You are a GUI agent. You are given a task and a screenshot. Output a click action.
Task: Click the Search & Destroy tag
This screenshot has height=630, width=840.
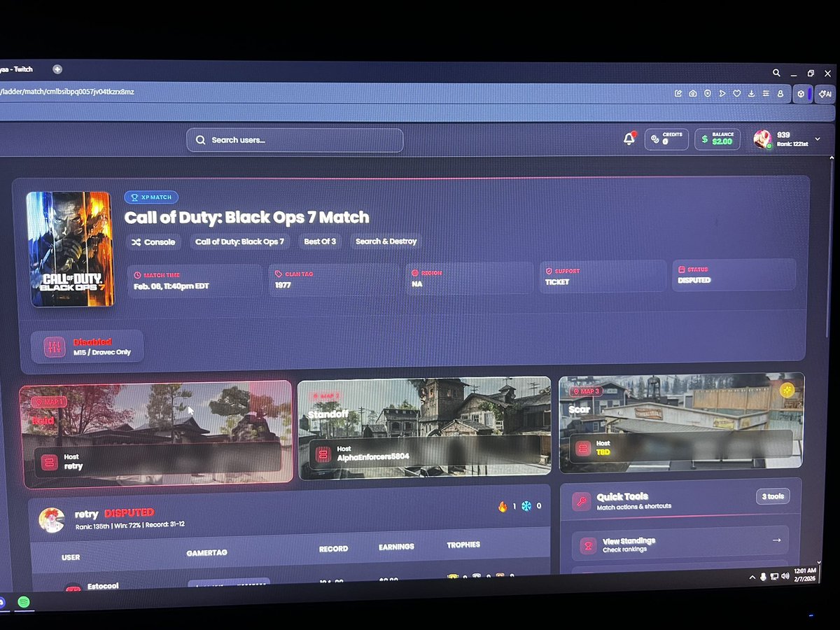(x=386, y=241)
